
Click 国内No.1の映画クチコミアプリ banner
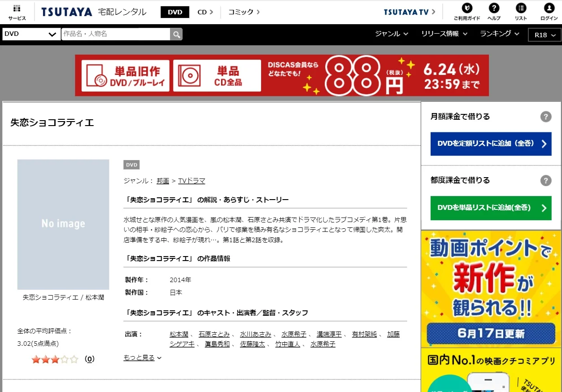click(x=491, y=370)
